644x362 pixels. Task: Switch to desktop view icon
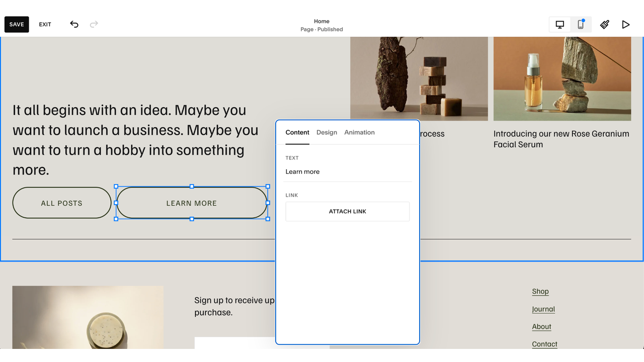(x=559, y=24)
